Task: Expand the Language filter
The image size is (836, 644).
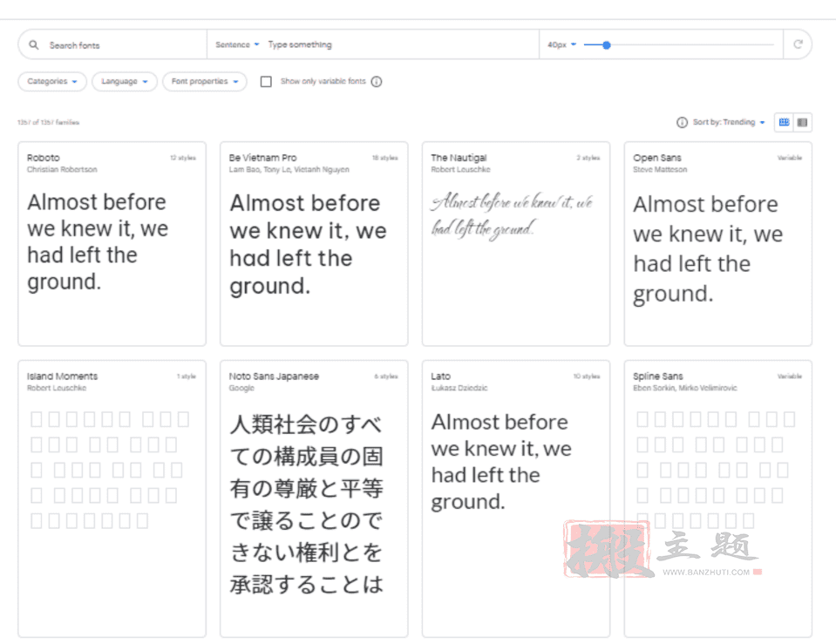Action: (x=125, y=82)
